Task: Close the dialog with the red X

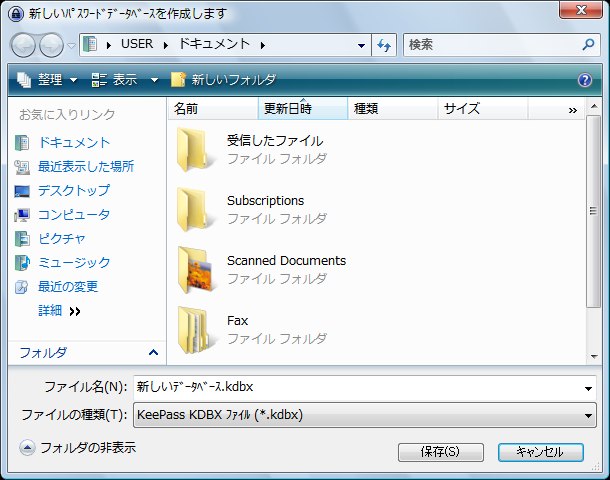Action: [x=580, y=9]
